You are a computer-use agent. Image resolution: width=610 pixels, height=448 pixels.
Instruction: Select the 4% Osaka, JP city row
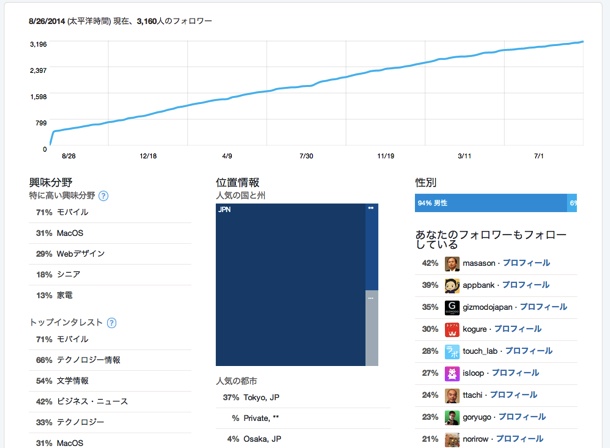tap(303, 439)
